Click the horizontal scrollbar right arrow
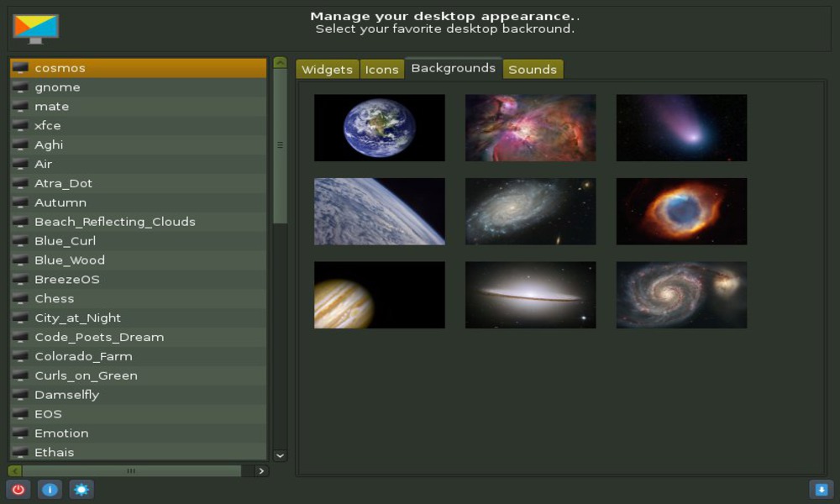This screenshot has width=840, height=504. point(261,471)
